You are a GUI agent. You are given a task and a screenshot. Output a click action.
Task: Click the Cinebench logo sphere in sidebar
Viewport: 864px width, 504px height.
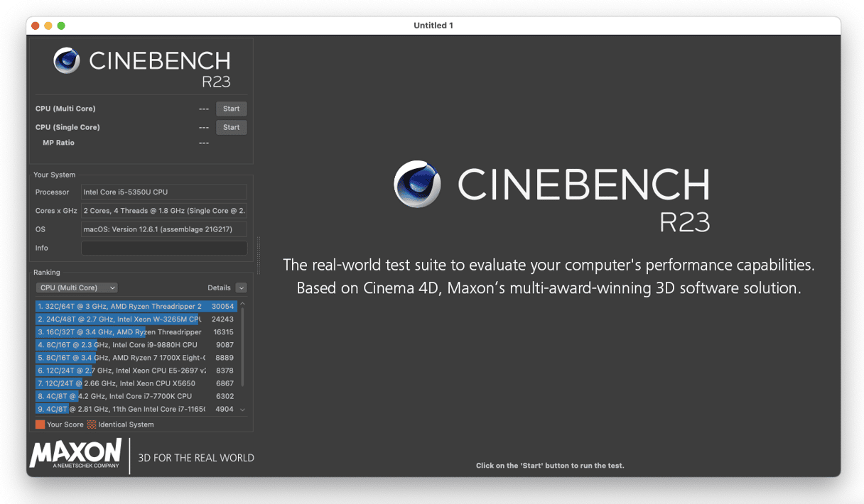(x=67, y=61)
